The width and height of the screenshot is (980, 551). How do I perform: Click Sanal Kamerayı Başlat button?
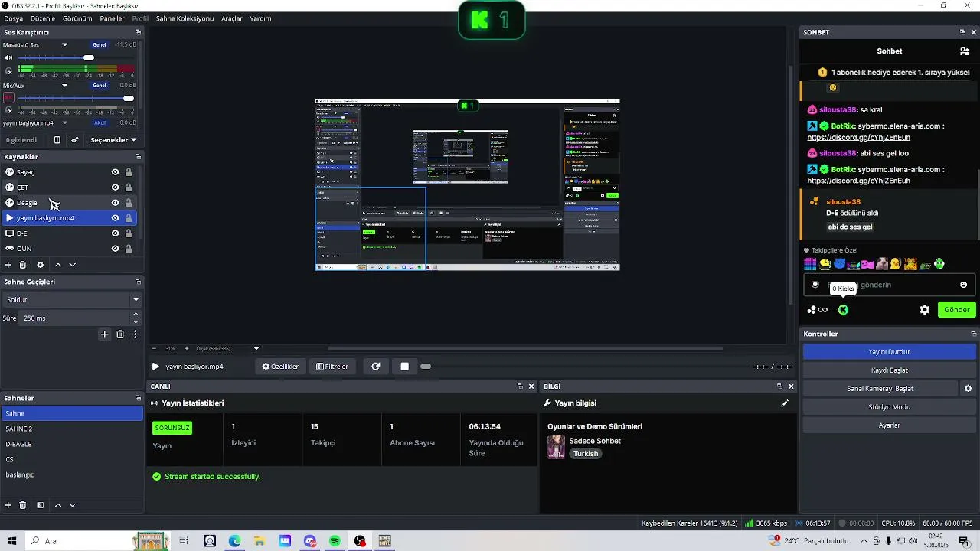click(x=880, y=389)
